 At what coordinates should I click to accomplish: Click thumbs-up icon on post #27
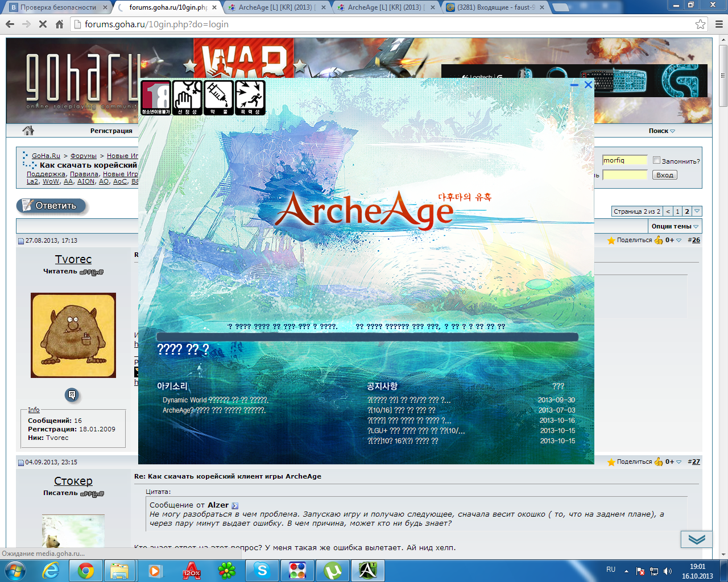click(x=659, y=462)
